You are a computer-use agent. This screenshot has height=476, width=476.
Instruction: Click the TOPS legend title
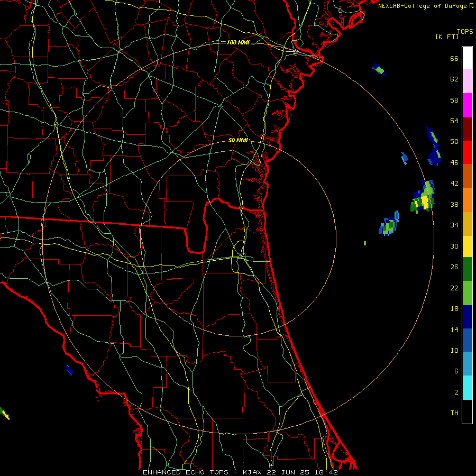click(x=465, y=31)
